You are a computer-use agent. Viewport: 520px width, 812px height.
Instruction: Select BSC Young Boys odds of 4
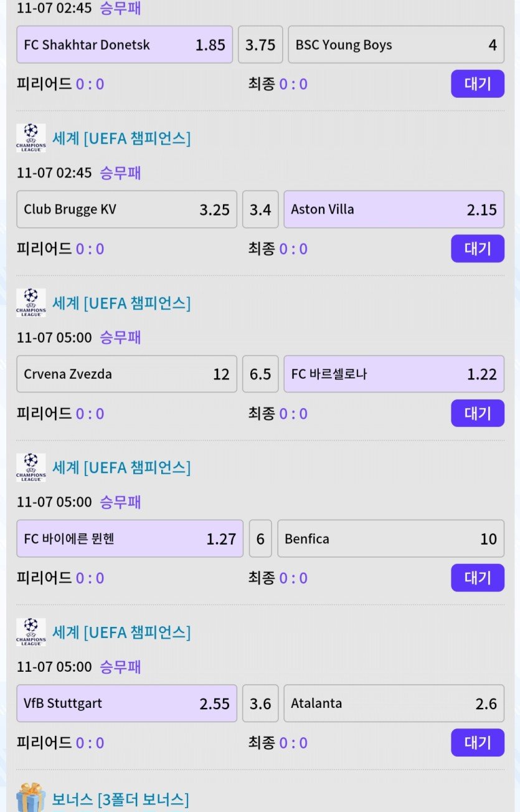click(x=395, y=45)
